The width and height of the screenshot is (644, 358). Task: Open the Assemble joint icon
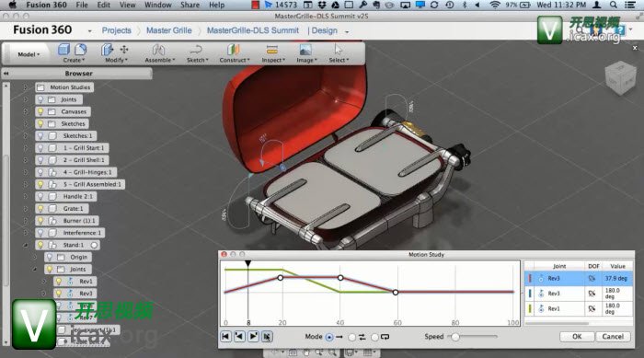pos(158,50)
